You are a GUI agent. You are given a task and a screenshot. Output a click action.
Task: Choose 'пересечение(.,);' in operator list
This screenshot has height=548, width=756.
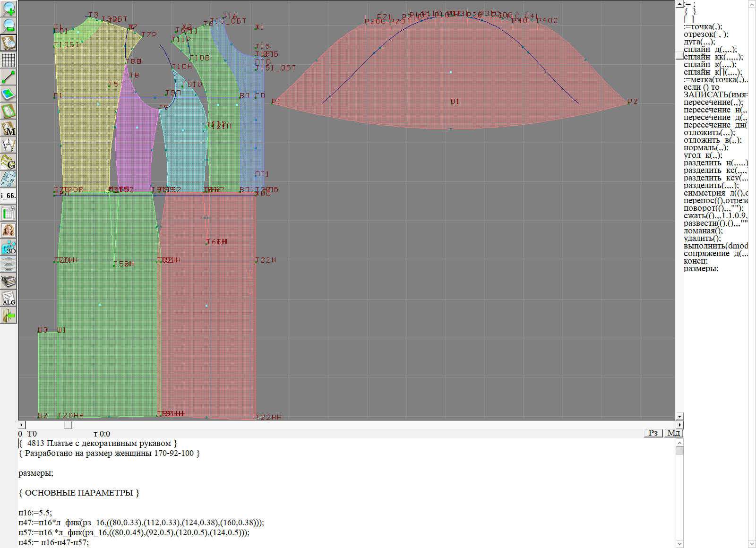coord(713,103)
